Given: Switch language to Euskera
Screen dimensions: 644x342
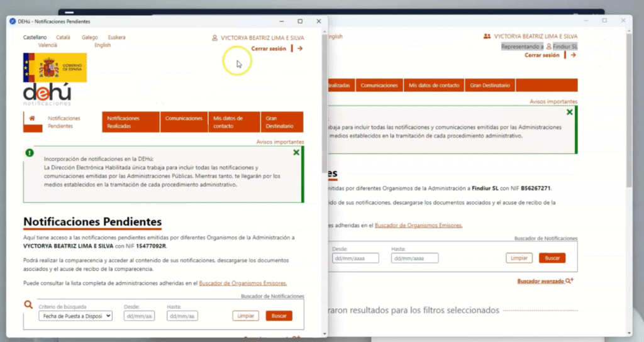Looking at the screenshot, I should 116,37.
